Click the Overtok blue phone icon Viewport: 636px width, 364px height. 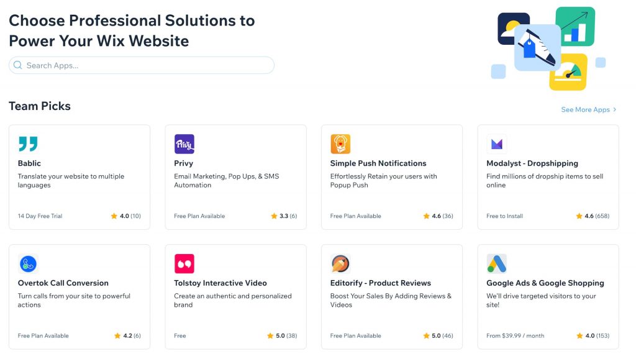[x=28, y=264]
